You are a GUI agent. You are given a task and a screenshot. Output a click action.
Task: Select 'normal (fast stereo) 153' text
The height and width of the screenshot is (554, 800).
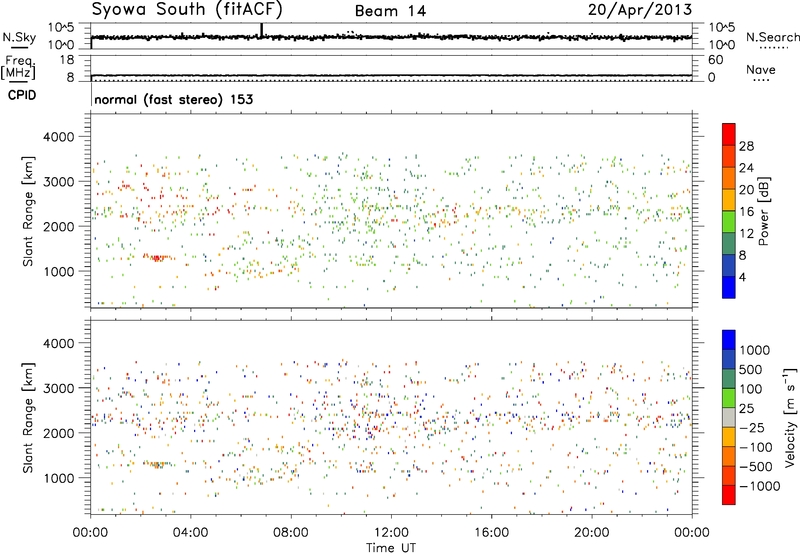pos(173,99)
